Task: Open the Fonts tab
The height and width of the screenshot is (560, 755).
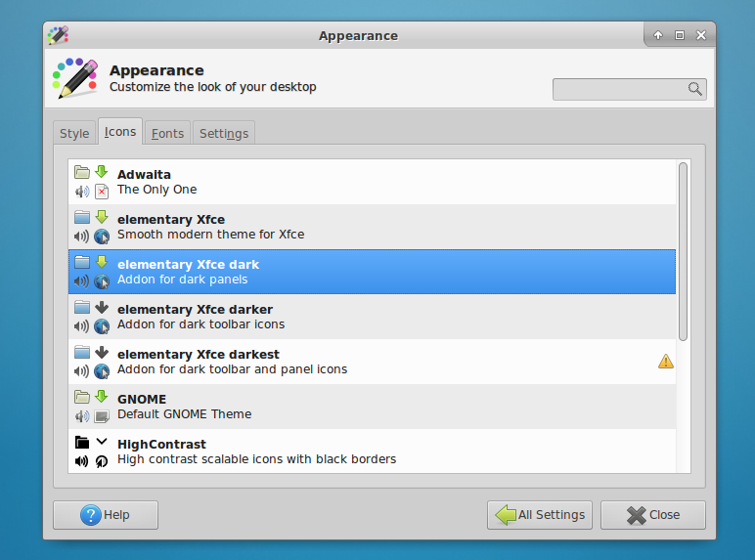Action: coord(167,133)
